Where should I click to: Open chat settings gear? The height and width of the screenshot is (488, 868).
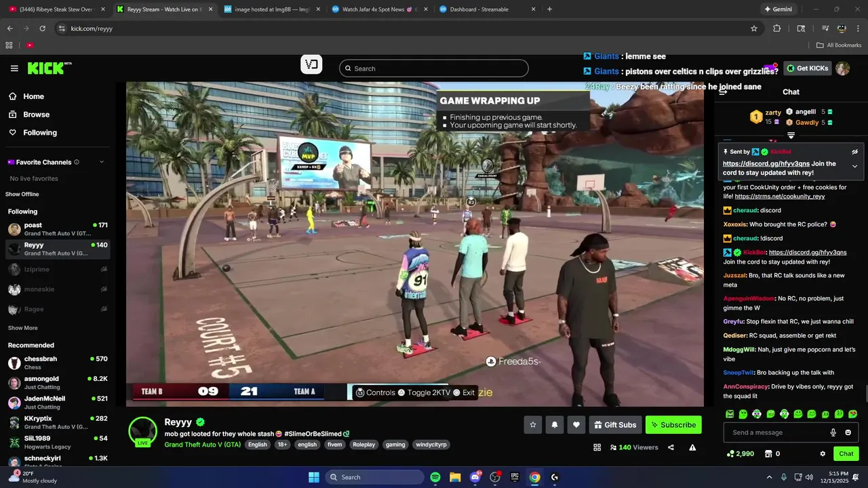(x=823, y=453)
